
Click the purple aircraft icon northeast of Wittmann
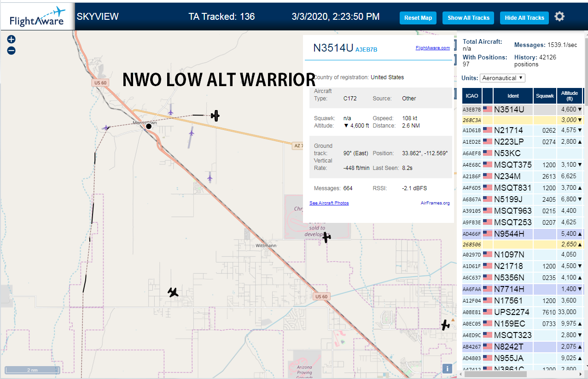[x=210, y=177]
